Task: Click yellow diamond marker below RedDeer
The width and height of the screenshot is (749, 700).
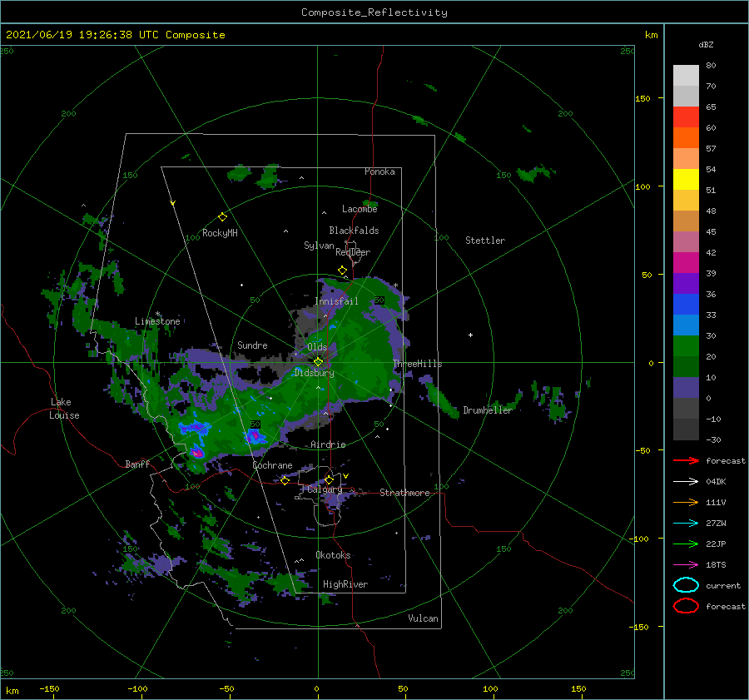Action: tap(343, 270)
